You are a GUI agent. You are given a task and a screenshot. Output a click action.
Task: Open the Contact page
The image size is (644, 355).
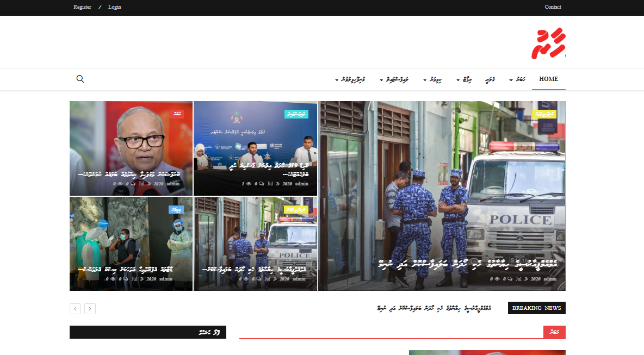tap(553, 7)
